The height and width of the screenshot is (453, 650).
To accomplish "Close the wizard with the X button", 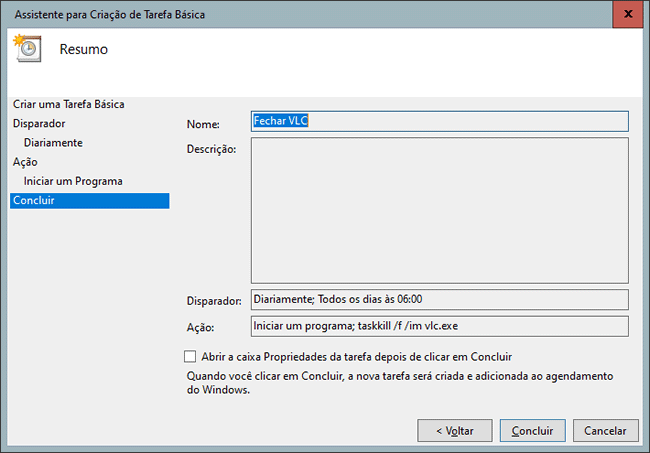I will 625,15.
